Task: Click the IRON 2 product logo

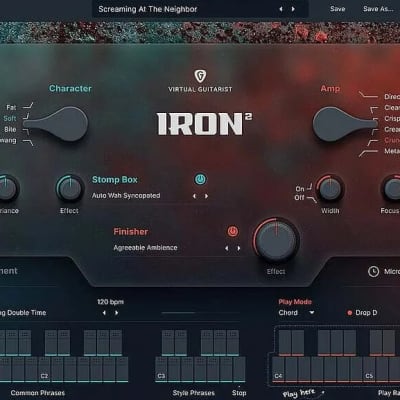Action: [204, 124]
